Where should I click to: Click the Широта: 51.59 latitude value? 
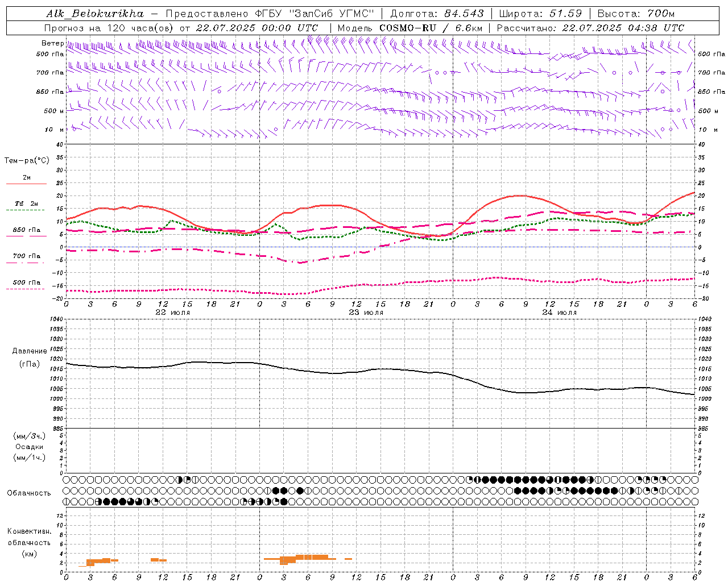tap(540, 14)
